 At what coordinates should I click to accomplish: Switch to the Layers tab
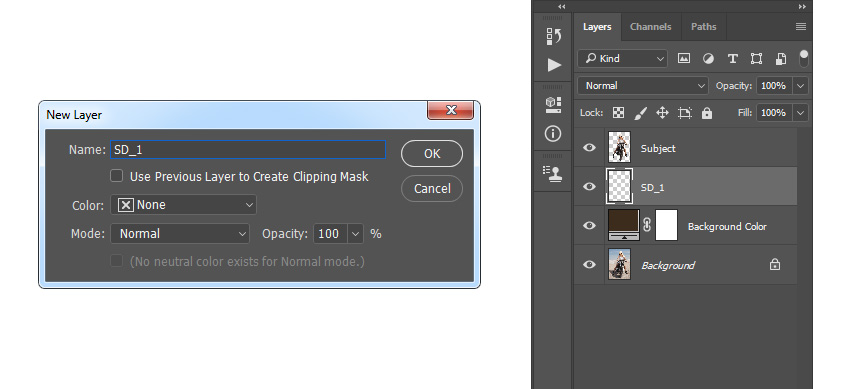[597, 27]
